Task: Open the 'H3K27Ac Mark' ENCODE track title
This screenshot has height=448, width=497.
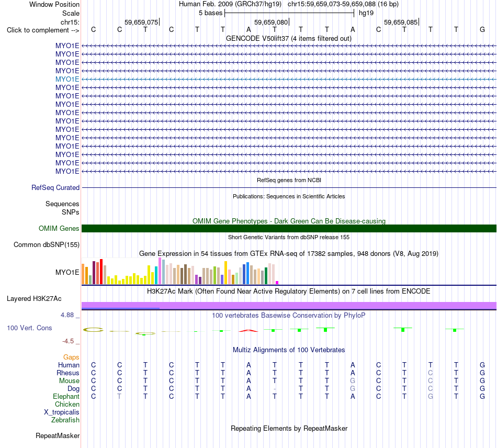Action: pos(288,292)
